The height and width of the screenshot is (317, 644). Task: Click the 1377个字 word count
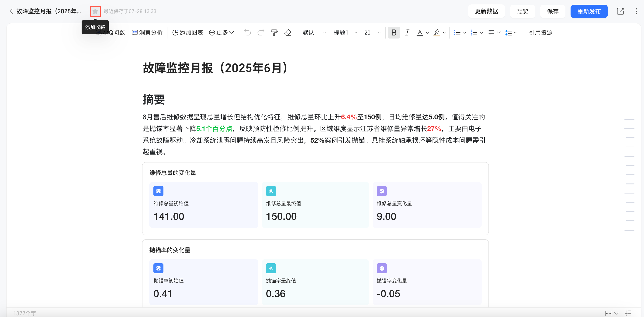[x=25, y=313]
